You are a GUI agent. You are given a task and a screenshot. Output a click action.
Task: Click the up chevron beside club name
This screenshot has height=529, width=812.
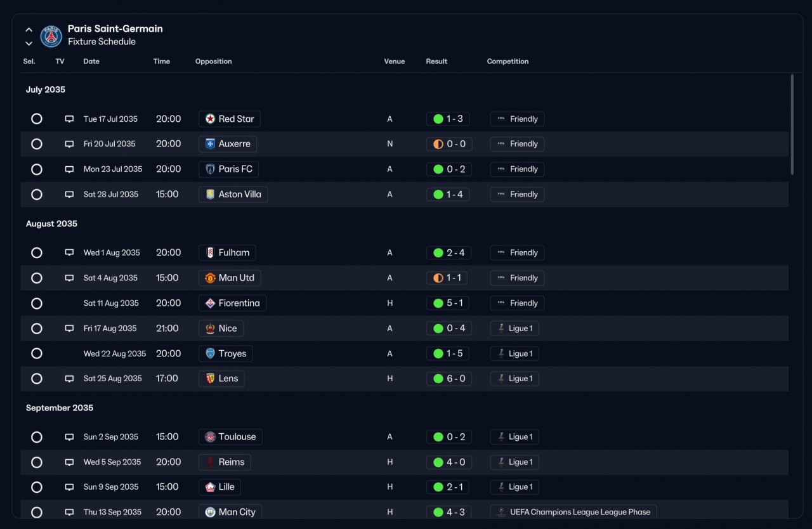[x=29, y=30]
